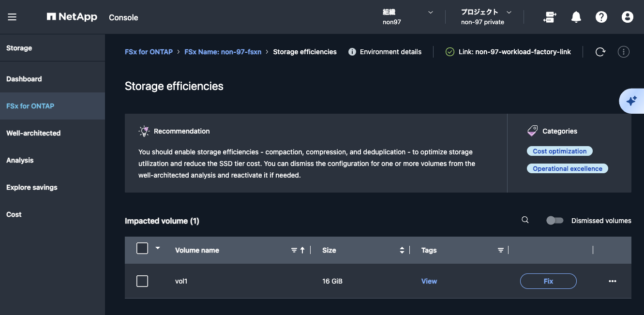Click the Impacted volume (1) heading

tap(162, 221)
